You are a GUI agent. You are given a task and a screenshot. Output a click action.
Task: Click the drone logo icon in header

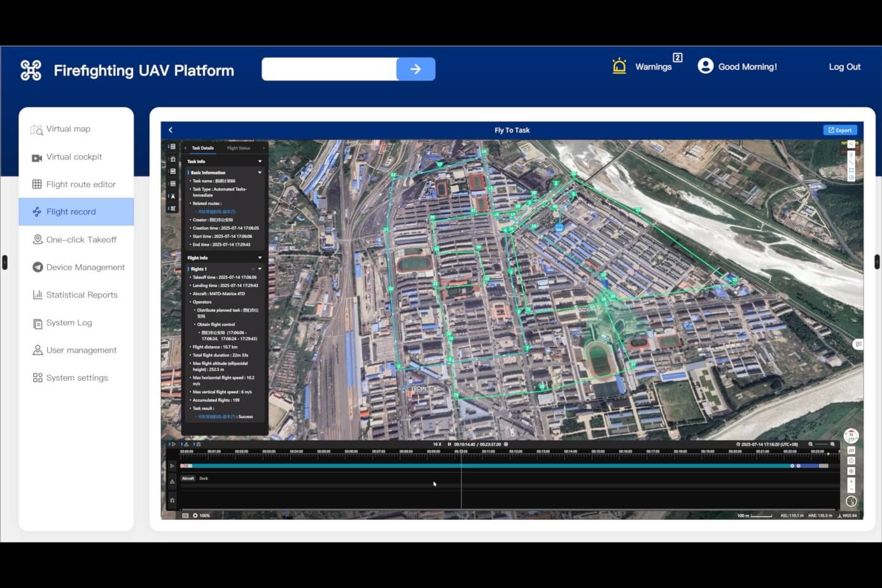31,70
